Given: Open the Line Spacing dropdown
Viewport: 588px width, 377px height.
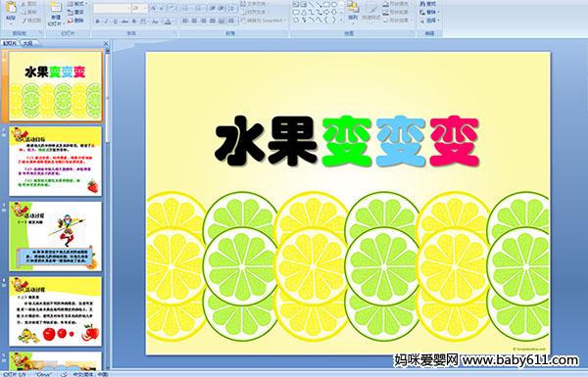Looking at the screenshot, I should pos(231,8).
